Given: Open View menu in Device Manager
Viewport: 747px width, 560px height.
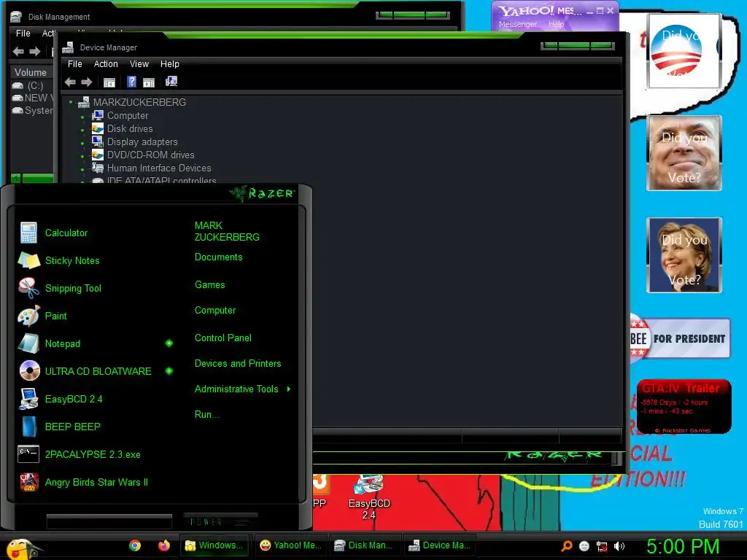Looking at the screenshot, I should pos(139,64).
